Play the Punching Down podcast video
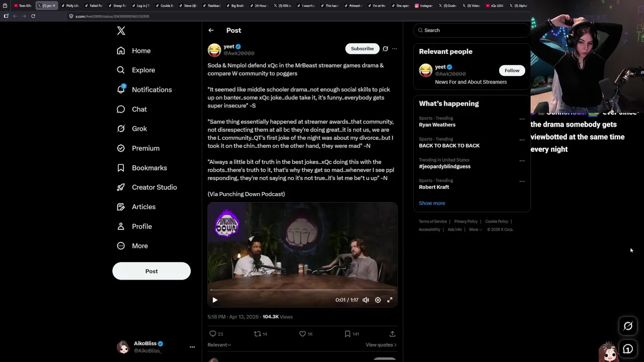The image size is (644, 362). click(215, 300)
